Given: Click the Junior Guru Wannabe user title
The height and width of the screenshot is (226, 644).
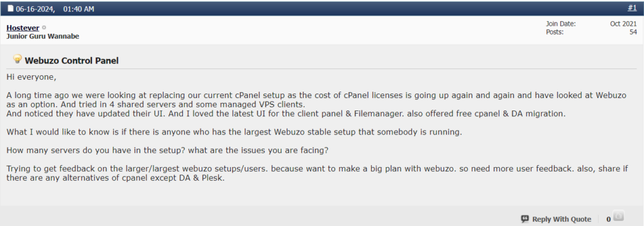Looking at the screenshot, I should click(x=43, y=36).
